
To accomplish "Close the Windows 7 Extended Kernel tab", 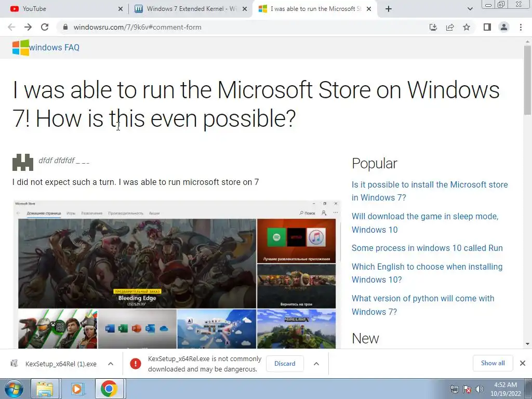I will click(245, 9).
